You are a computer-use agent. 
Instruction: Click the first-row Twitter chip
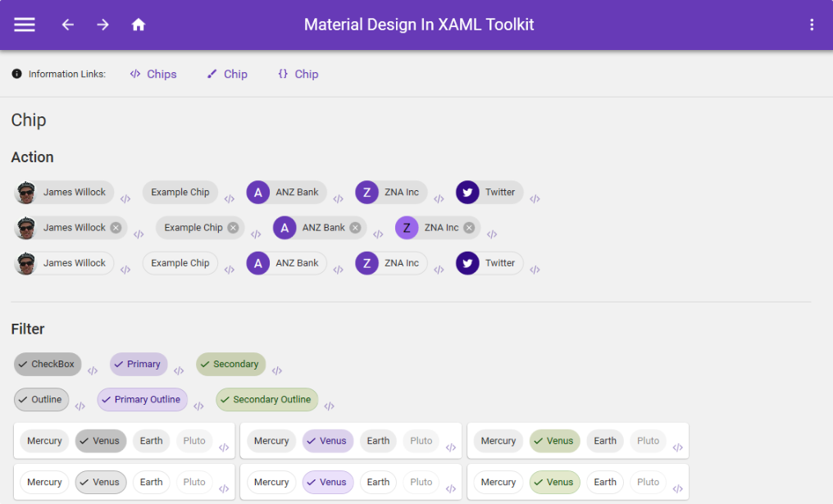click(x=489, y=193)
